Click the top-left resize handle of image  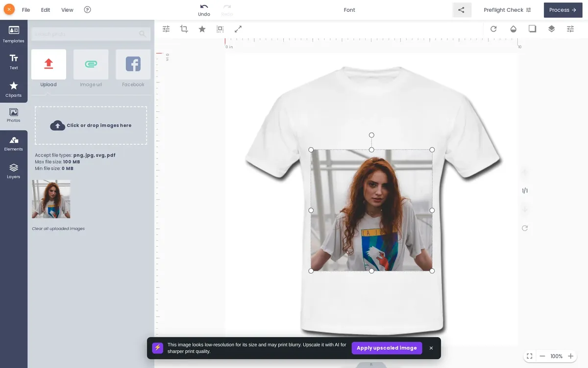tap(311, 150)
